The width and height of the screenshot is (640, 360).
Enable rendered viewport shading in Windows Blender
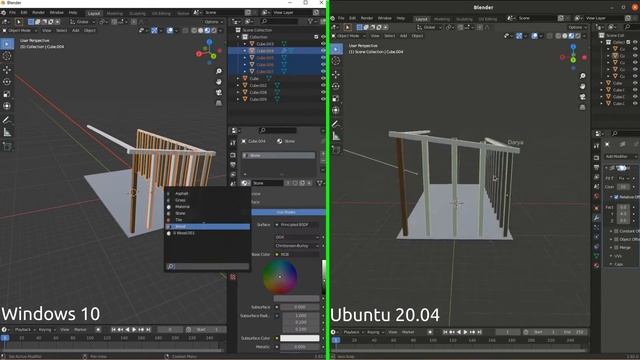(x=214, y=31)
